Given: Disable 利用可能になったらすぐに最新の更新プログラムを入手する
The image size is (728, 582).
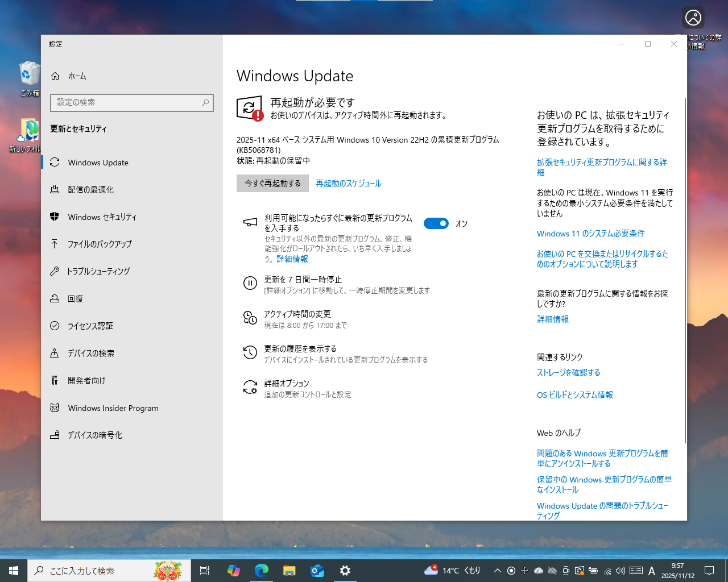Looking at the screenshot, I should [436, 223].
